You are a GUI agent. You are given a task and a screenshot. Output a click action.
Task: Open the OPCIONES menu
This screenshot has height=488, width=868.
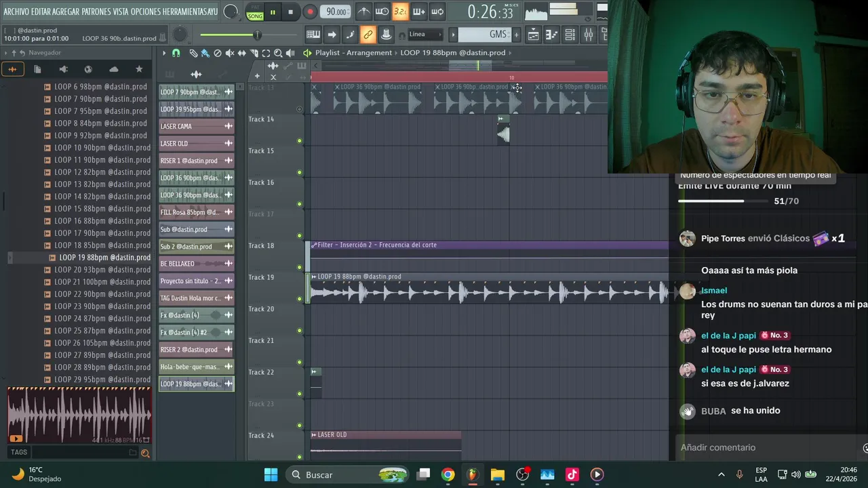coord(146,12)
